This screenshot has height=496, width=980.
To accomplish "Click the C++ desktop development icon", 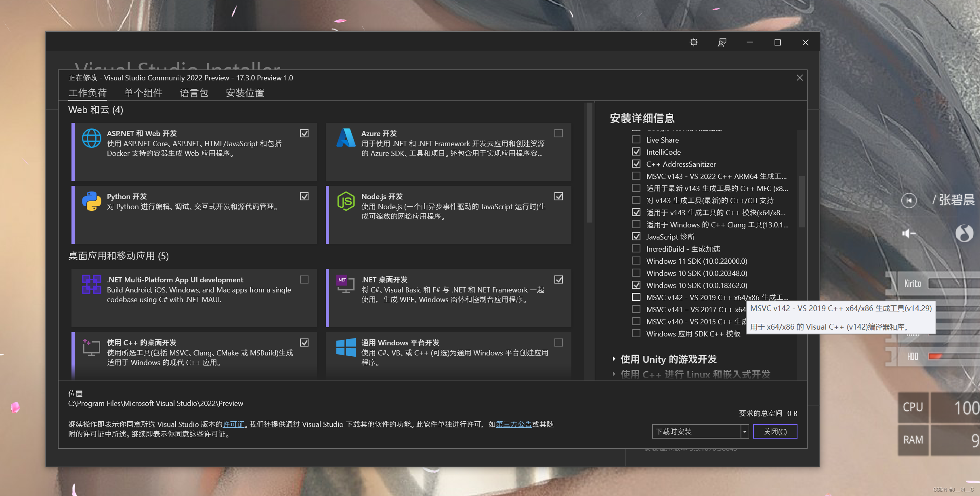I will [x=92, y=347].
